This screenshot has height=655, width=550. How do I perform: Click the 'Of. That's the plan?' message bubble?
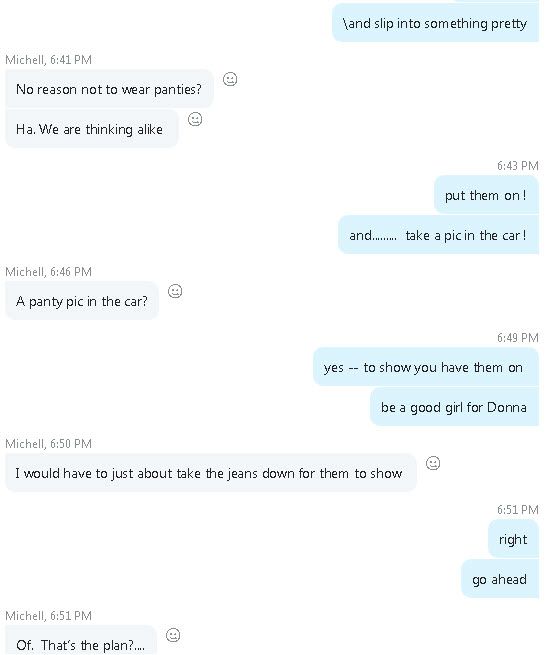click(81, 640)
